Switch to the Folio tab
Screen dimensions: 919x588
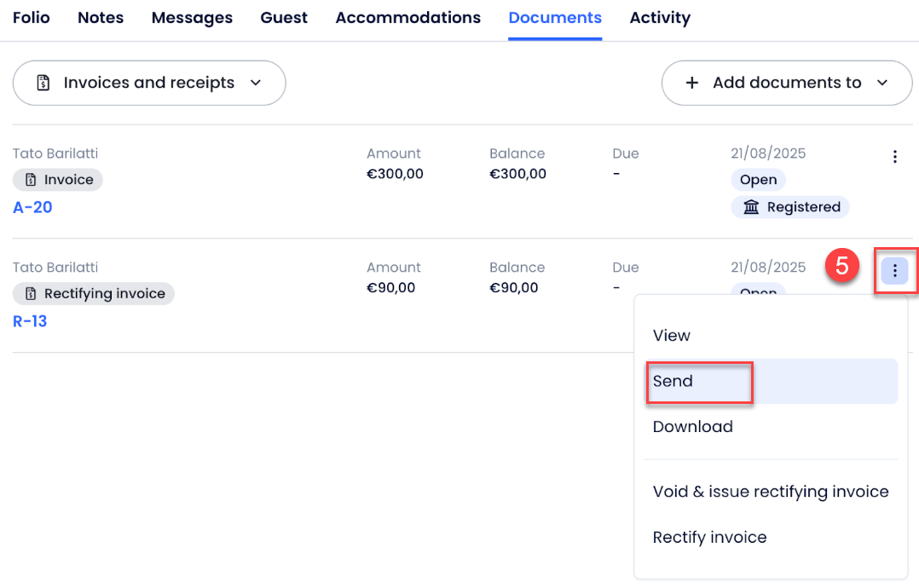pos(31,18)
